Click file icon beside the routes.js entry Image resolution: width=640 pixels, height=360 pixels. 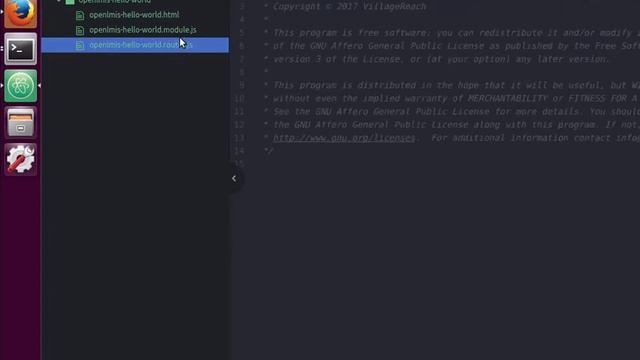point(80,45)
